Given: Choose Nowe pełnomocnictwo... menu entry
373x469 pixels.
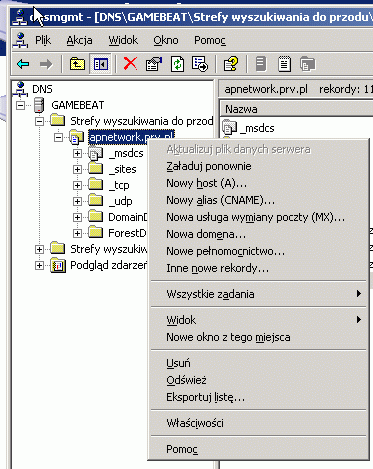Looking at the screenshot, I should (258, 251).
